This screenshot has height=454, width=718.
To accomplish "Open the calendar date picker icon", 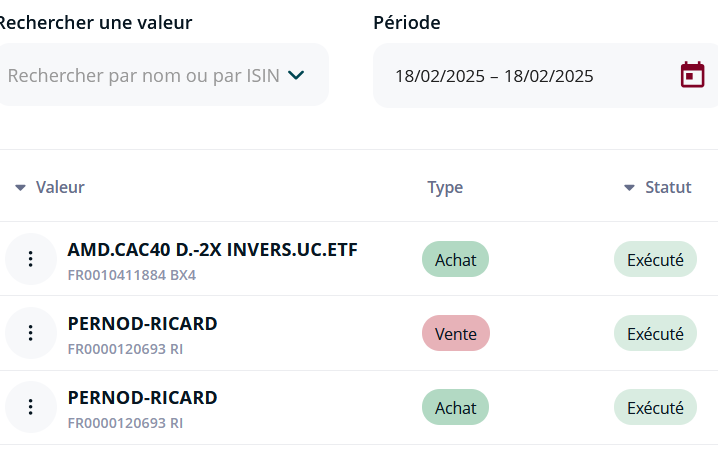I will point(692,75).
